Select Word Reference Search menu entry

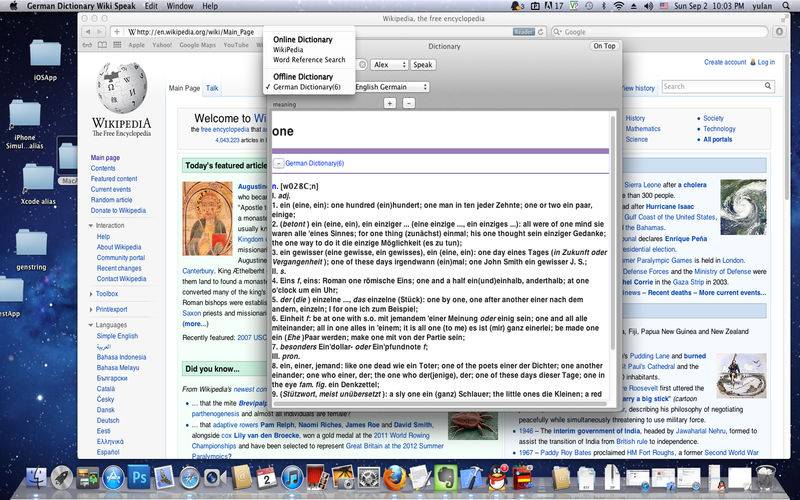coord(309,60)
